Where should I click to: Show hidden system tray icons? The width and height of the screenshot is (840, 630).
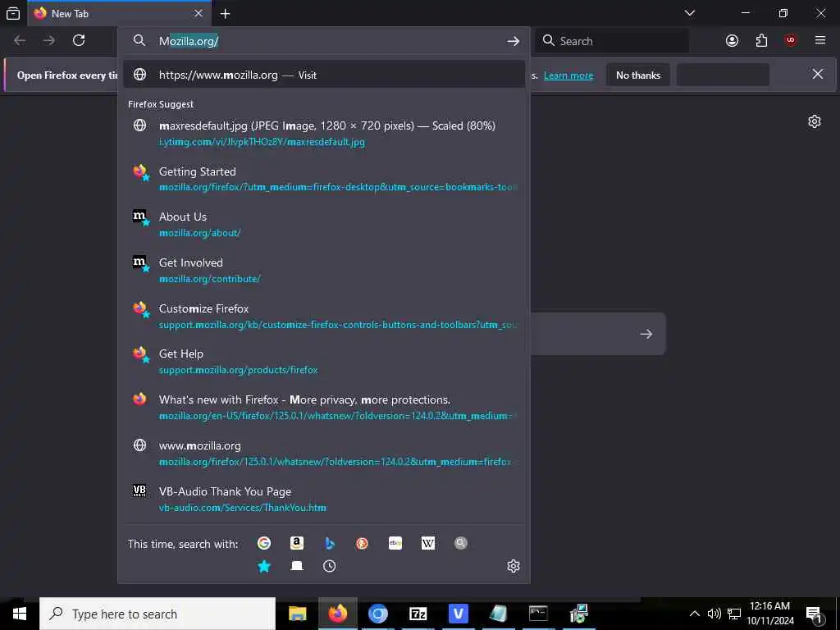694,614
